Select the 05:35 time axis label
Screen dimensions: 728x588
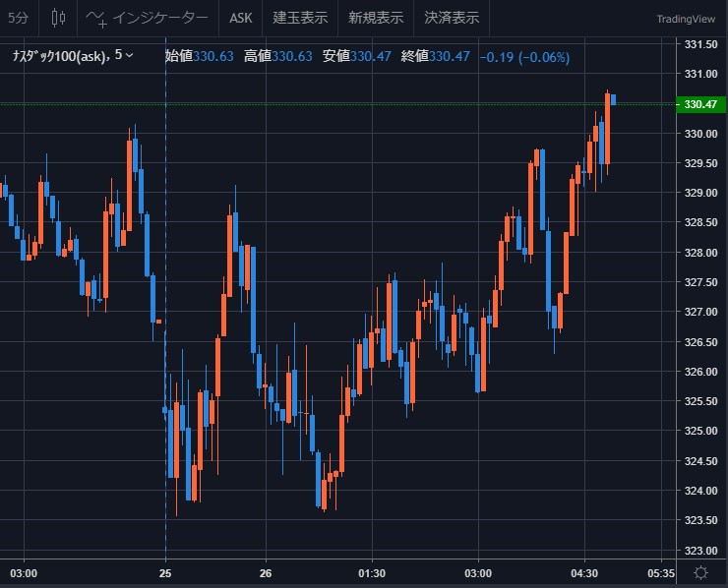(x=661, y=573)
